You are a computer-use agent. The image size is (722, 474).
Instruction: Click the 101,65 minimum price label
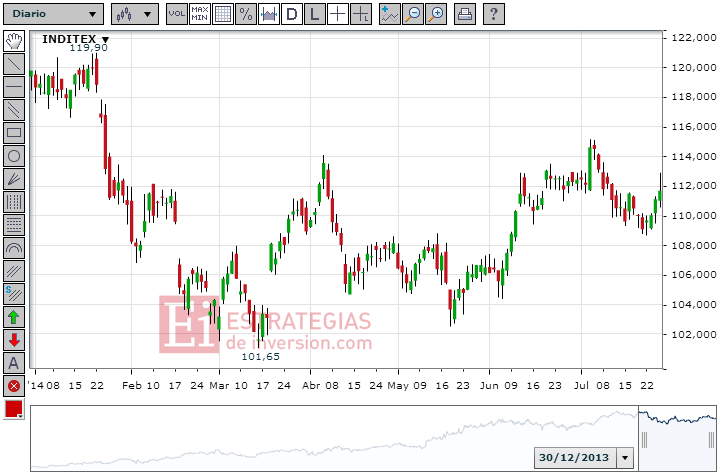[x=261, y=357]
